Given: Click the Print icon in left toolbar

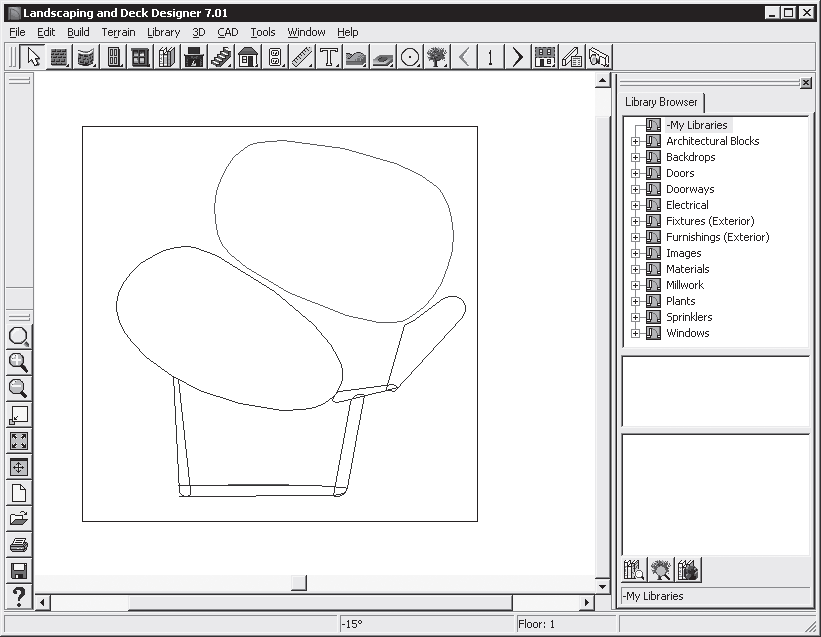Looking at the screenshot, I should (x=18, y=545).
